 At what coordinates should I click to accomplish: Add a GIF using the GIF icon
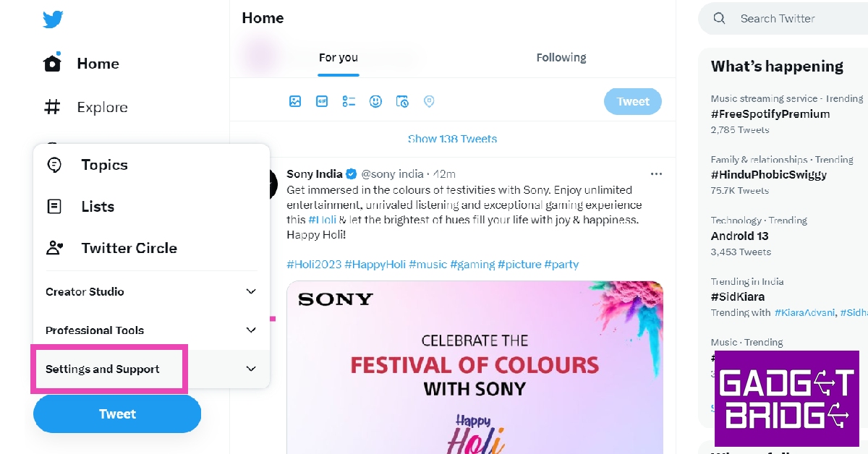pos(322,102)
